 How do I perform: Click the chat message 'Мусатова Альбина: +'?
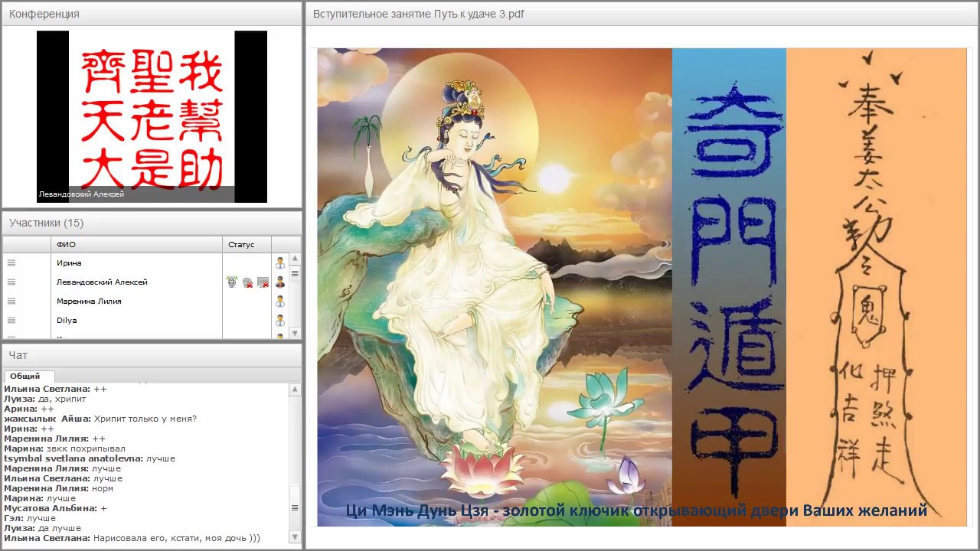pos(55,508)
